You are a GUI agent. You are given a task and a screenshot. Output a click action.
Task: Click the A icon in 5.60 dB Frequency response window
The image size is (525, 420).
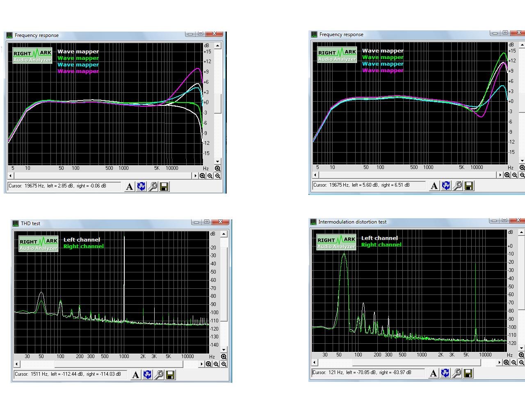click(434, 186)
